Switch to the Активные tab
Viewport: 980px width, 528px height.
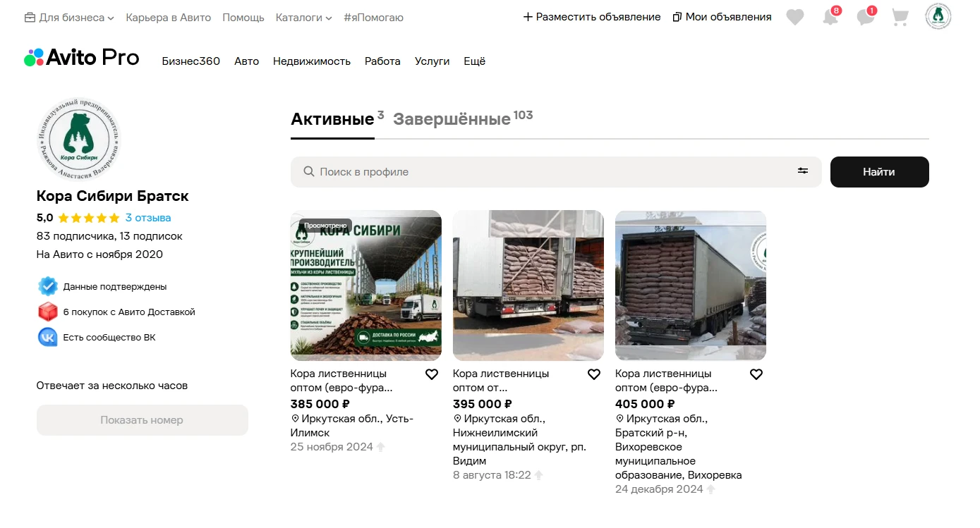point(332,119)
